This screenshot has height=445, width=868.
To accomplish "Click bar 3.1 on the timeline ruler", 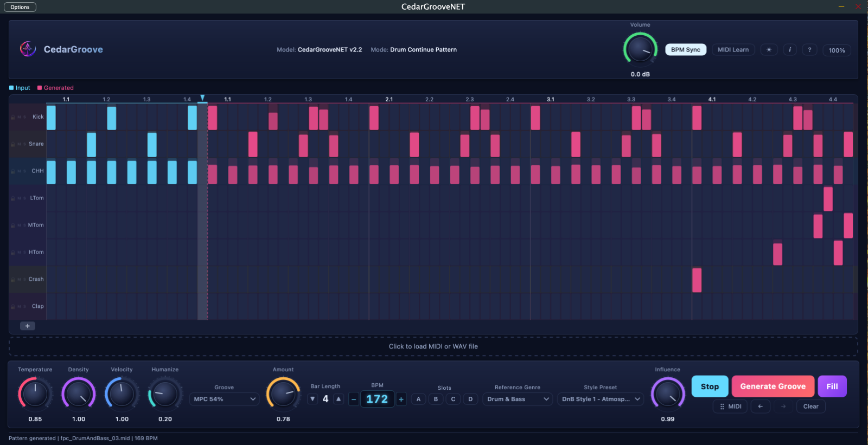I will click(551, 100).
